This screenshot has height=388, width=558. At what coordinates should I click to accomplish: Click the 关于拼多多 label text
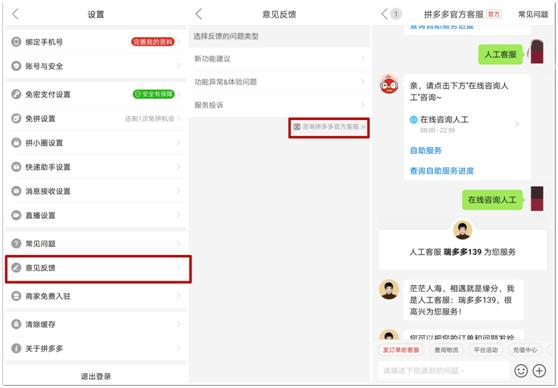(x=44, y=348)
